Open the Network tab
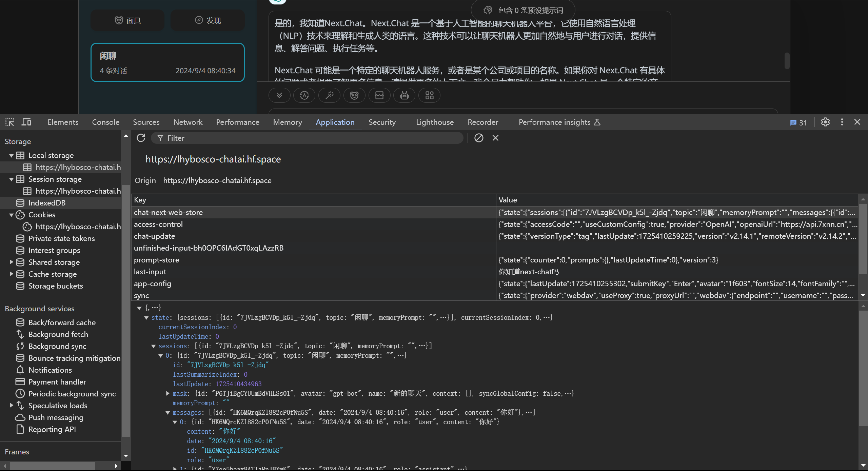Screen dimensions: 868x471 tap(188, 122)
